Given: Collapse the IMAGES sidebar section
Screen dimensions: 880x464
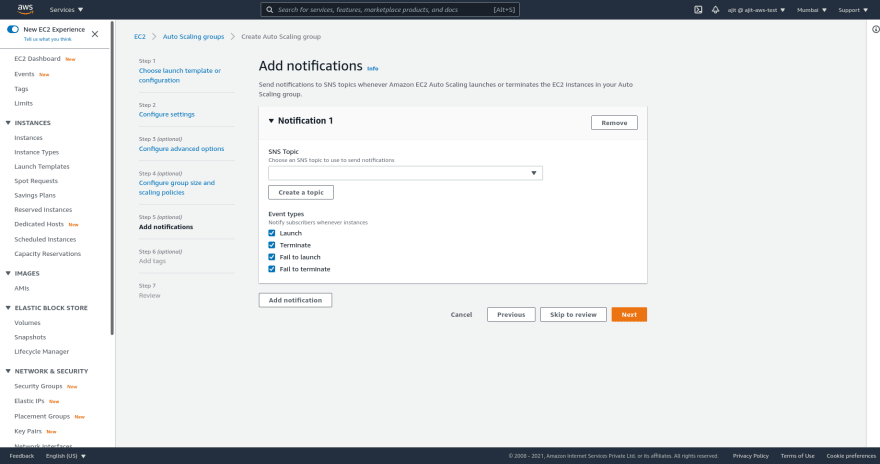Looking at the screenshot, I should [x=8, y=273].
